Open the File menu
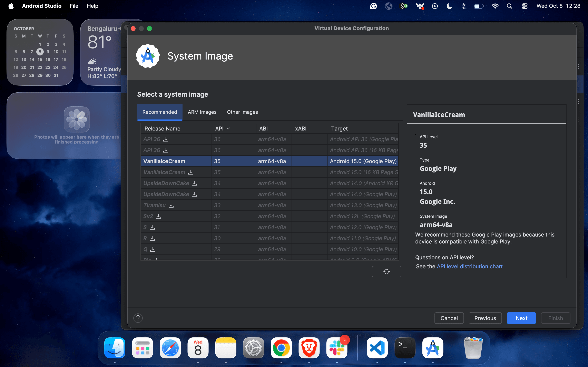 tap(74, 6)
